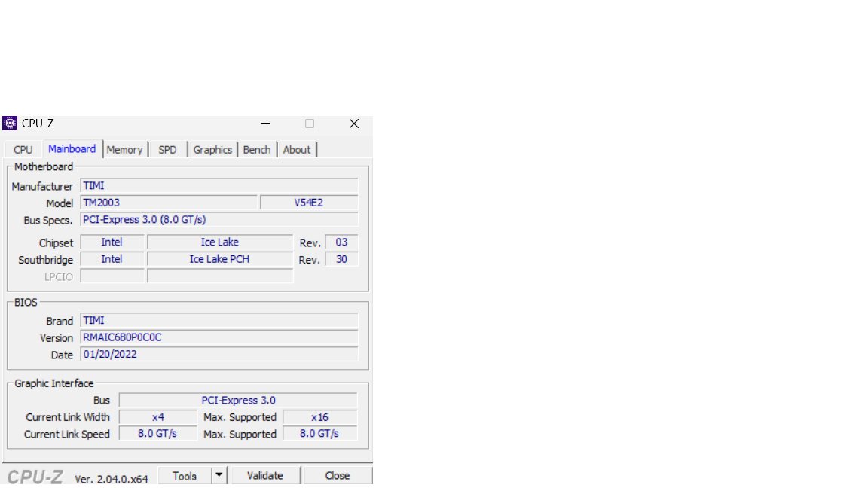Viewport: 868px width, 488px height.
Task: Click the Tools button
Action: 185,476
